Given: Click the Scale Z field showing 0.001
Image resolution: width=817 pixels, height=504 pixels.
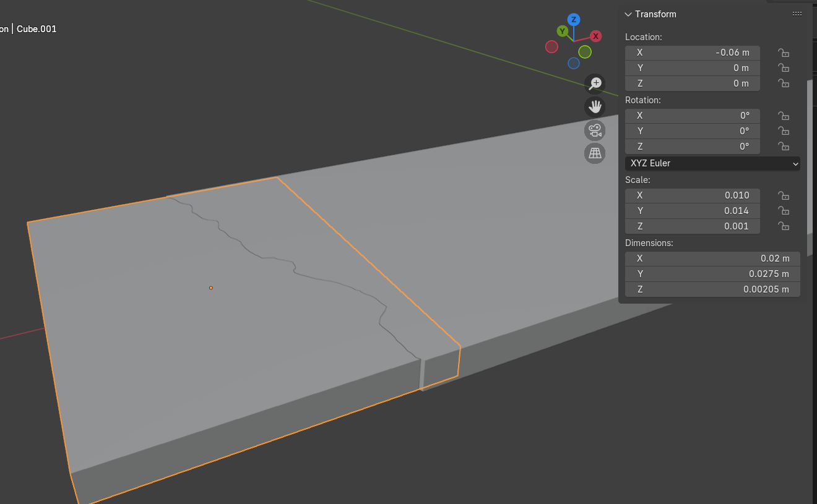Looking at the screenshot, I should [692, 226].
